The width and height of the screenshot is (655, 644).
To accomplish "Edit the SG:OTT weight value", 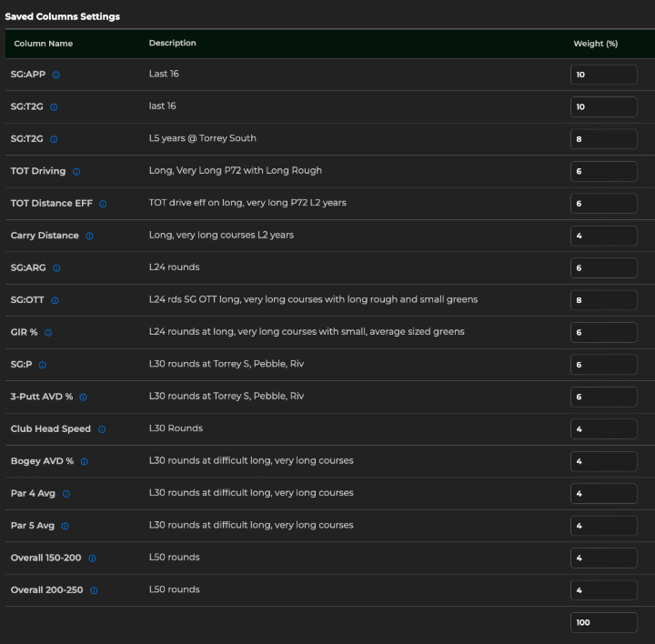I will 604,300.
